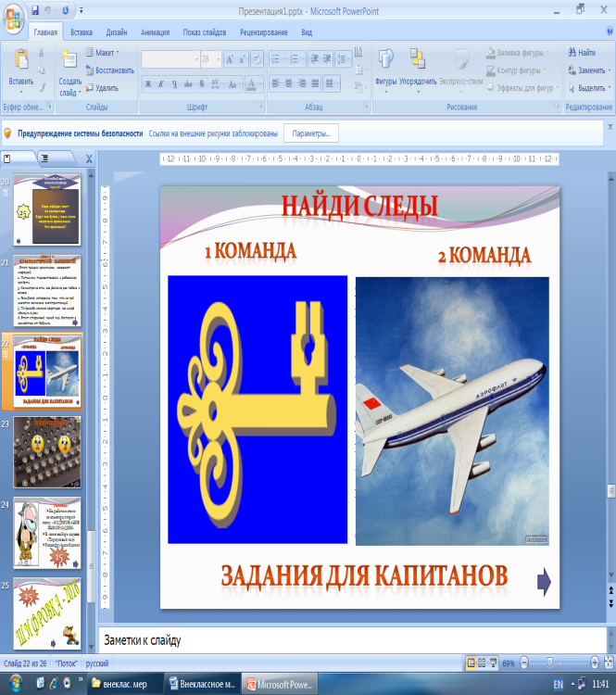Click the Восстановить button

109,70
